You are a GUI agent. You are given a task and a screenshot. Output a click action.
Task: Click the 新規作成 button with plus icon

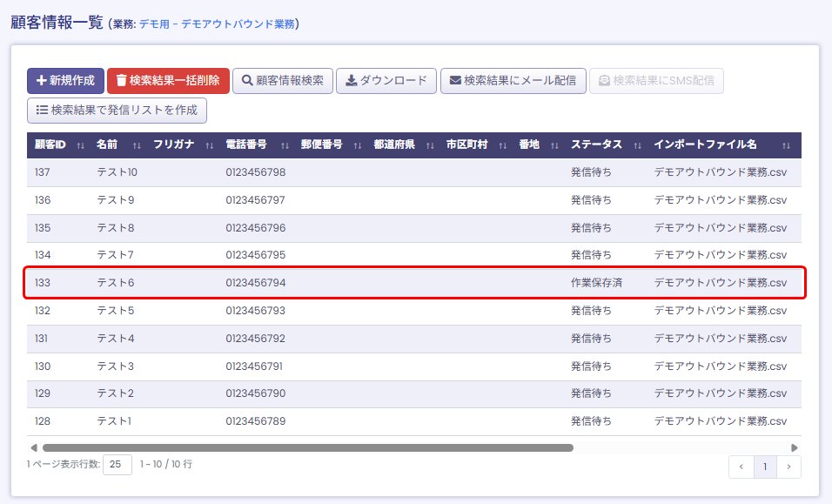pyautogui.click(x=65, y=81)
